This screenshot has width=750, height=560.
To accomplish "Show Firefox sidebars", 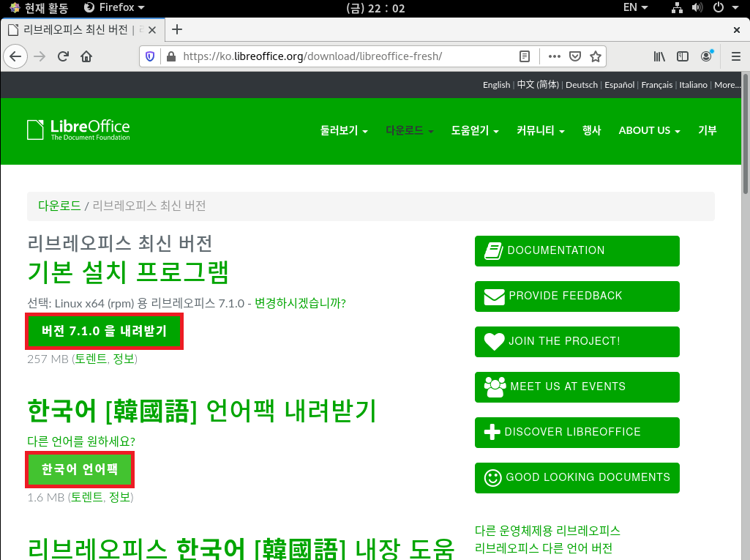I will pyautogui.click(x=683, y=56).
